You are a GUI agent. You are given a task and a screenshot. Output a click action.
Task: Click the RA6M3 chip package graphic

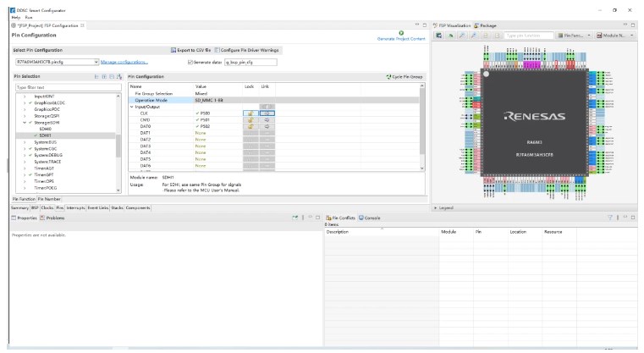(534, 123)
